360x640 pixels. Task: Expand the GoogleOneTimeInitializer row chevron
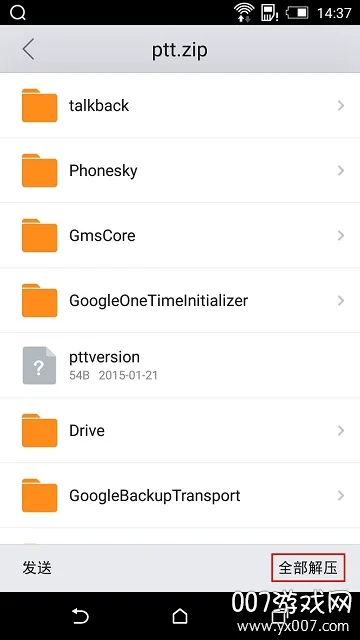pyautogui.click(x=341, y=301)
